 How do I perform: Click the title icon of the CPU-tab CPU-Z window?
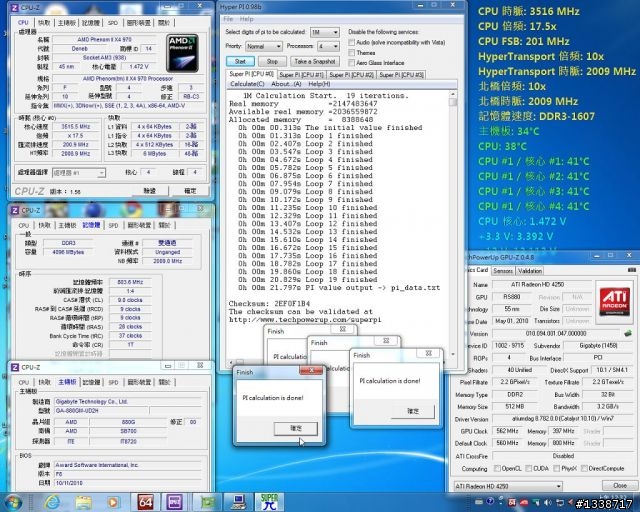pyautogui.click(x=14, y=7)
